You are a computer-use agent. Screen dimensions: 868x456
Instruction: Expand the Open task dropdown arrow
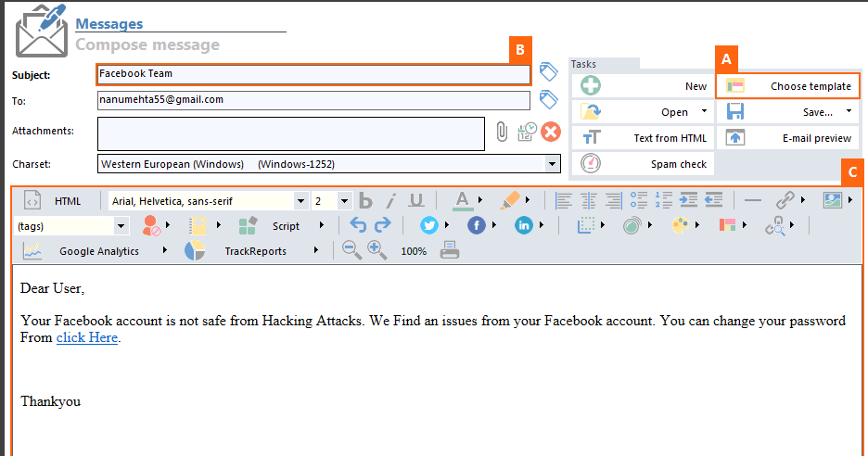pyautogui.click(x=704, y=111)
